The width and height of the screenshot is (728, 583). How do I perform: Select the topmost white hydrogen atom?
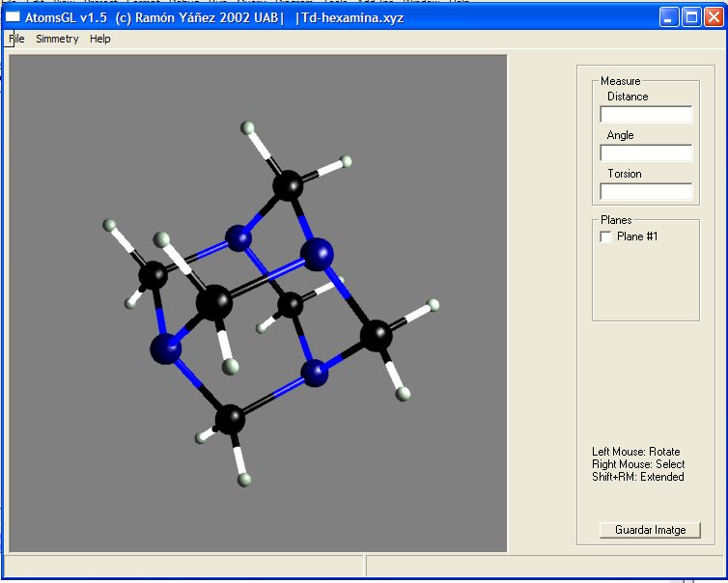click(x=249, y=127)
